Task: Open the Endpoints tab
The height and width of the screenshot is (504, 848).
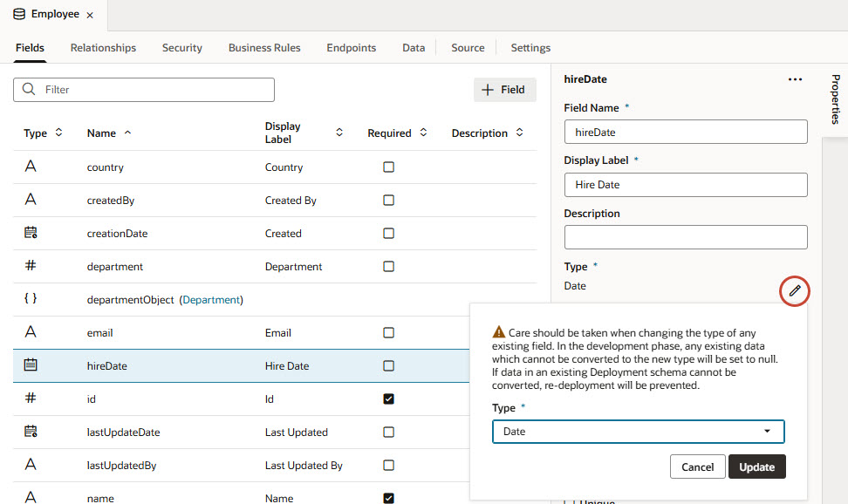Action: 352,48
